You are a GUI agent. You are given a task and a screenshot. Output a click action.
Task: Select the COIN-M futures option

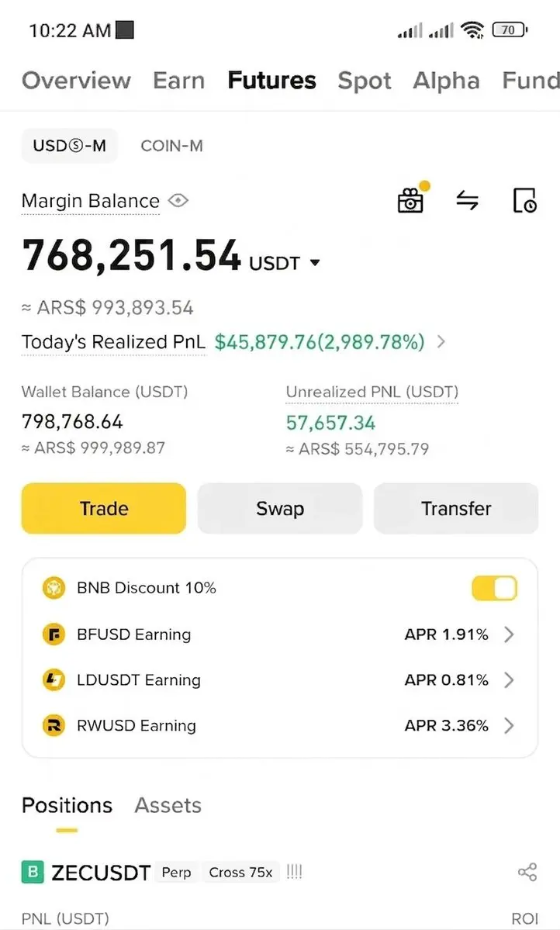pos(171,145)
